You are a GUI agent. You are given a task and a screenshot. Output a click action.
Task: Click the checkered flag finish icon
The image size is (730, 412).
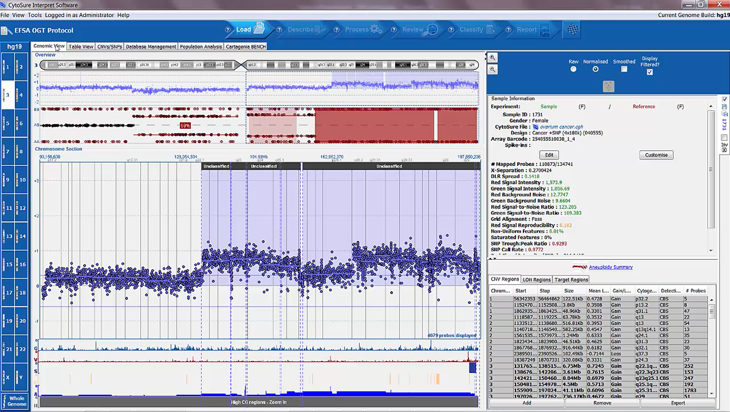tap(573, 29)
